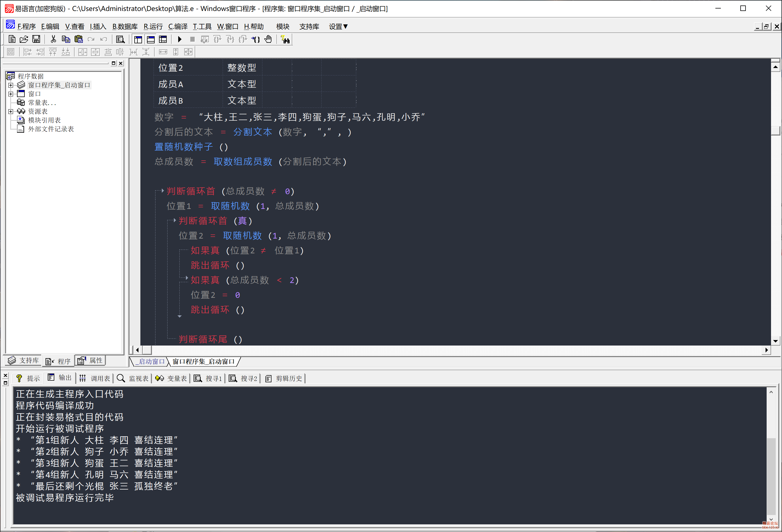This screenshot has width=782, height=532.
Task: Click the code editor scroll down arrow
Action: click(775, 341)
